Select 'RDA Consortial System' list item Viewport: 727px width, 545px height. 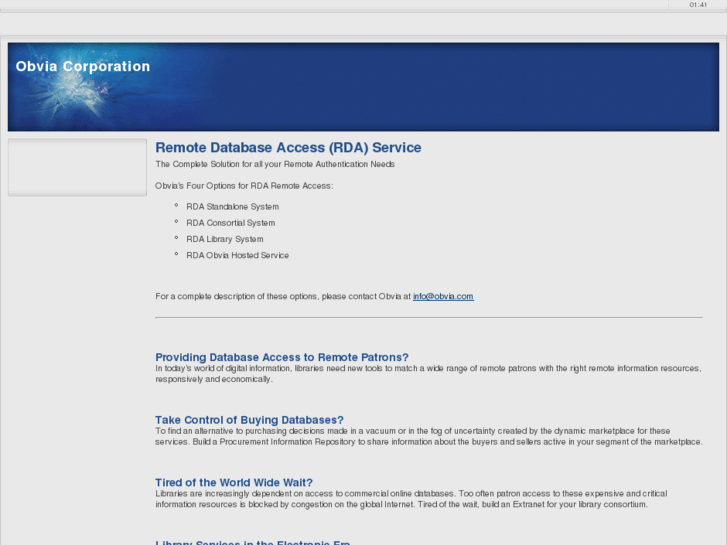point(230,223)
